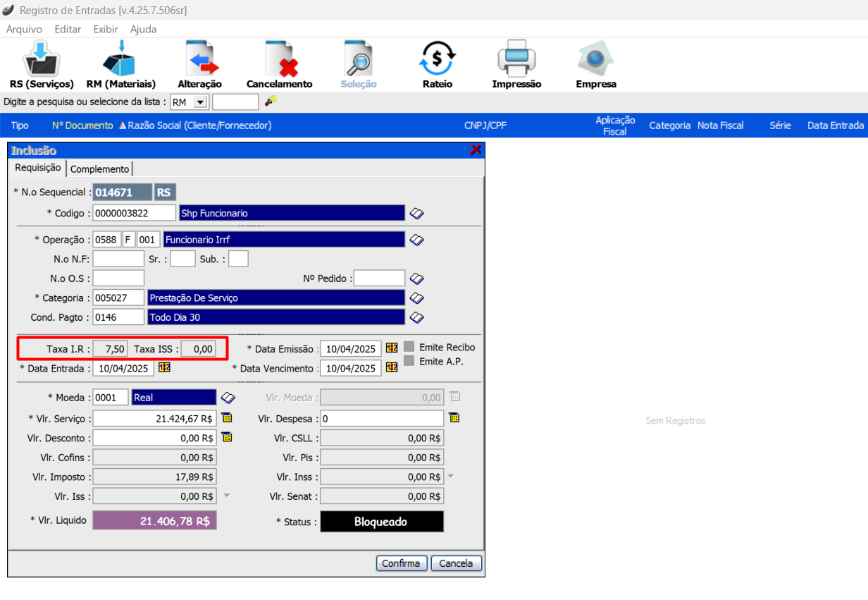
Task: Expand the Vlr. Iss dropdown arrow
Action: pyautogui.click(x=227, y=496)
